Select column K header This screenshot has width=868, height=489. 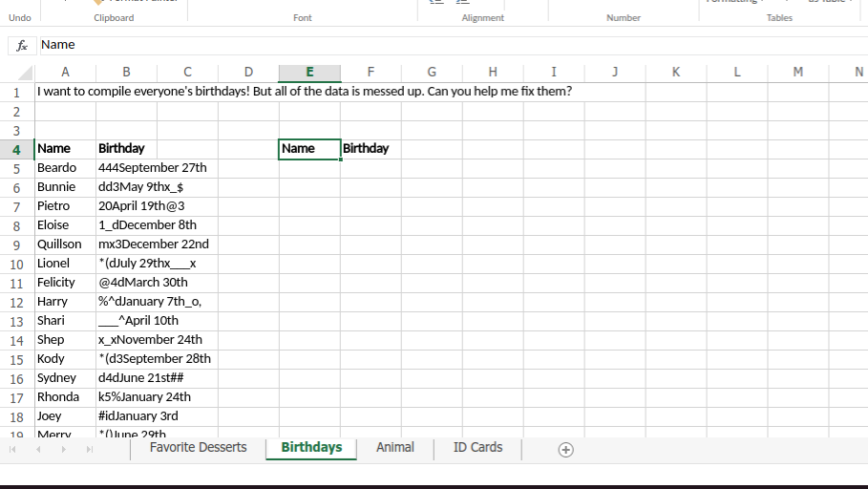click(x=676, y=73)
